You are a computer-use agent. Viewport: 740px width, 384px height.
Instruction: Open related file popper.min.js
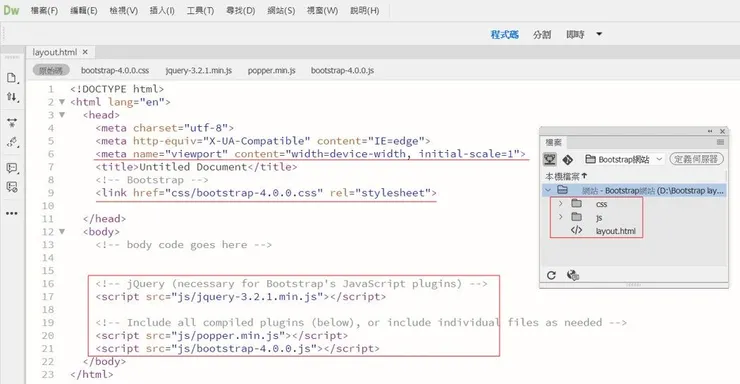[x=271, y=70]
